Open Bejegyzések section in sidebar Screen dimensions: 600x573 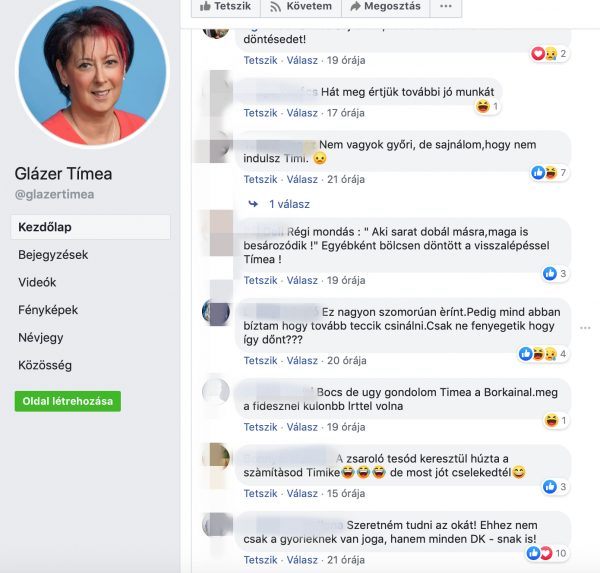pos(53,255)
